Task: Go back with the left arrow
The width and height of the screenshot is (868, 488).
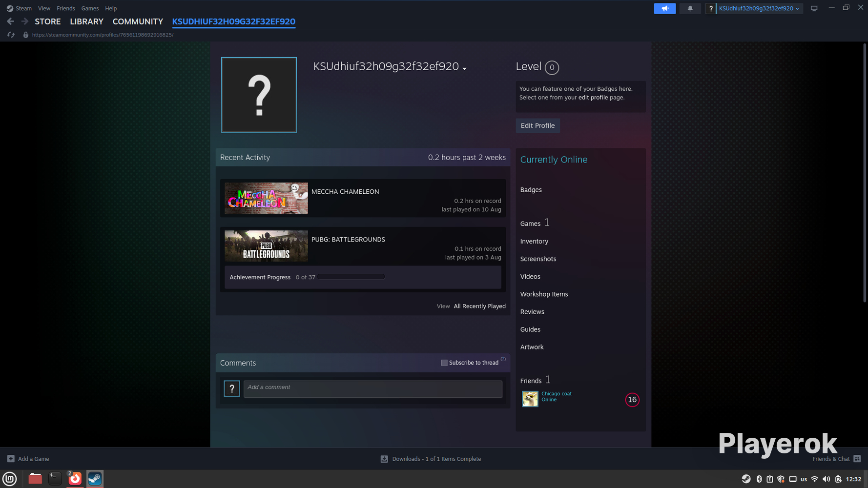Action: (x=10, y=21)
